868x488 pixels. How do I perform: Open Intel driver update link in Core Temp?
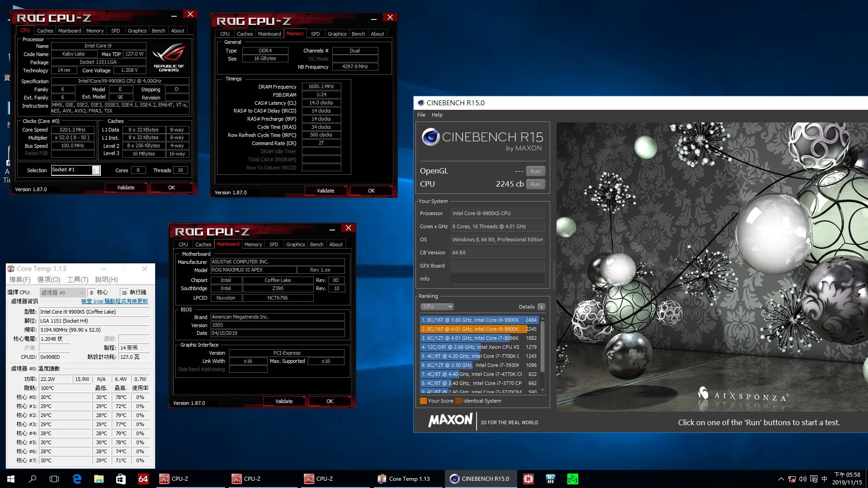114,301
